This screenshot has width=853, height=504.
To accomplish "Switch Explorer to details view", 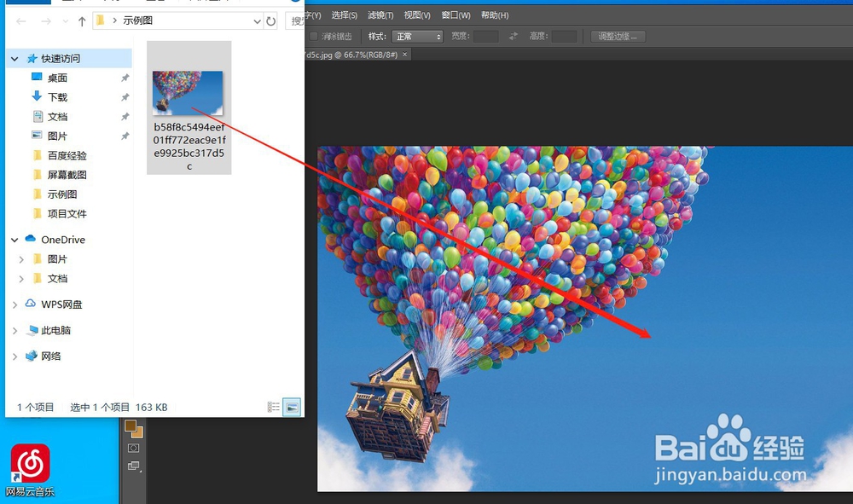I will pyautogui.click(x=274, y=408).
